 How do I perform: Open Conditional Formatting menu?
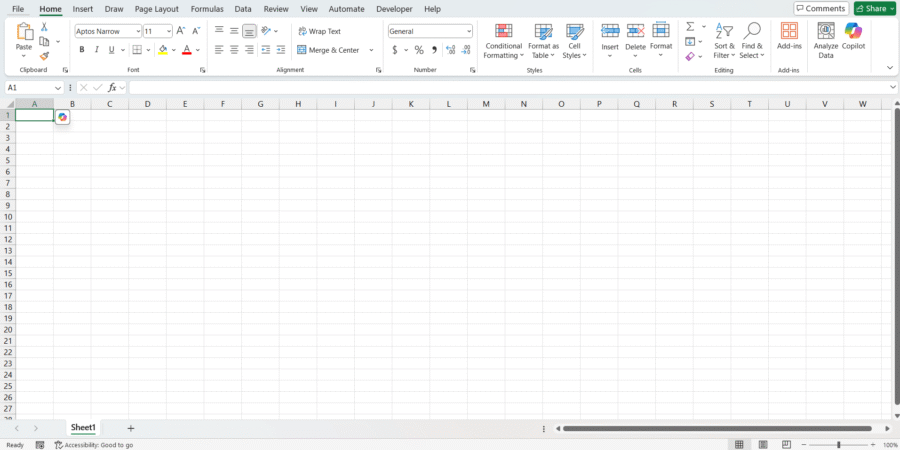click(x=503, y=40)
